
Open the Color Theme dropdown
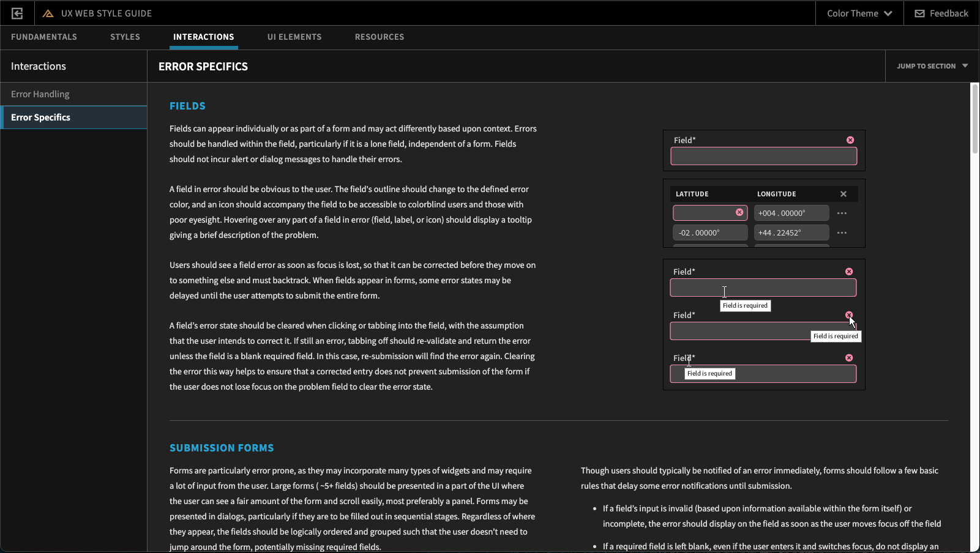pyautogui.click(x=859, y=13)
